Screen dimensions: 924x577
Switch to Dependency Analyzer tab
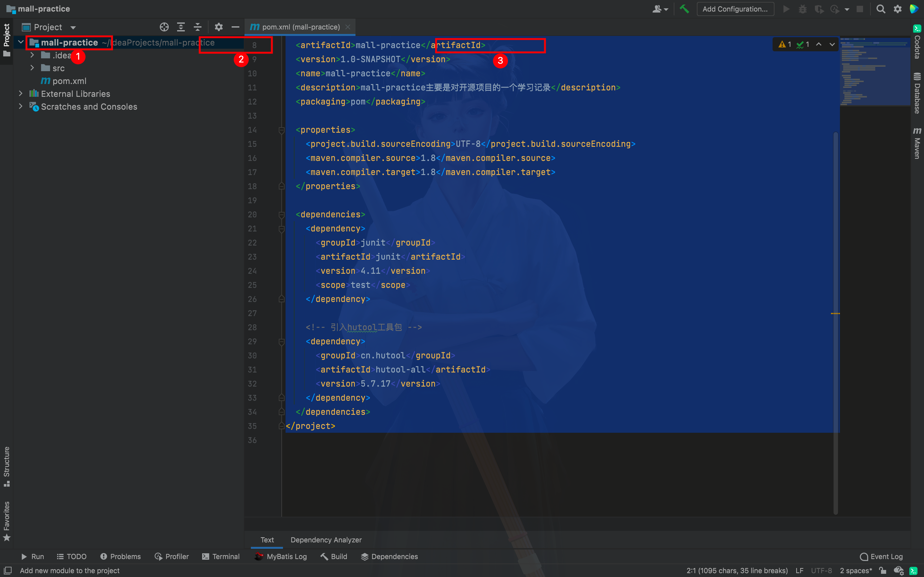pos(326,540)
